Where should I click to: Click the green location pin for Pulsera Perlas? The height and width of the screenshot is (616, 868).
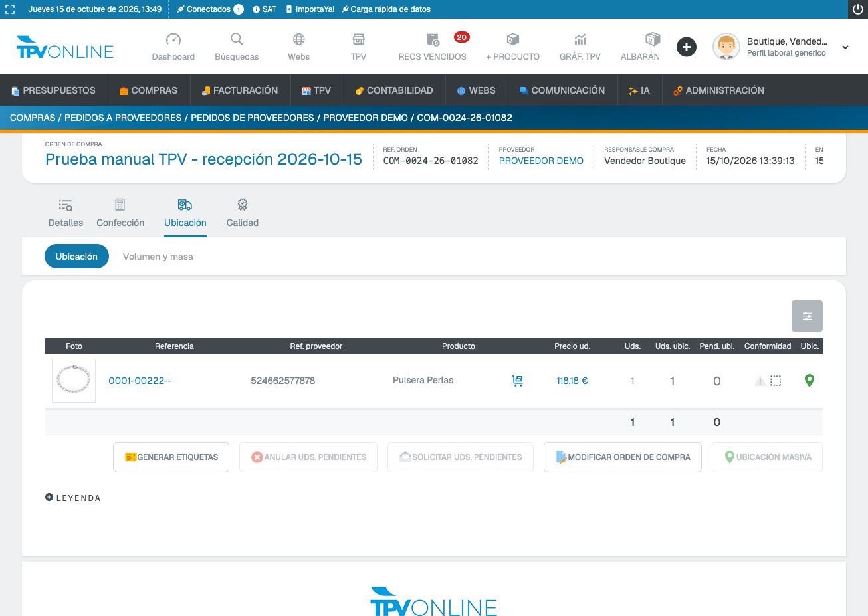tap(809, 381)
